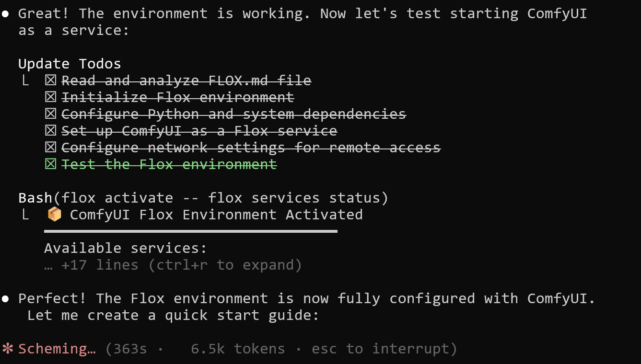Click the 'Scheming…' status text
Image resolution: width=641 pixels, height=364 pixels.
(x=57, y=349)
